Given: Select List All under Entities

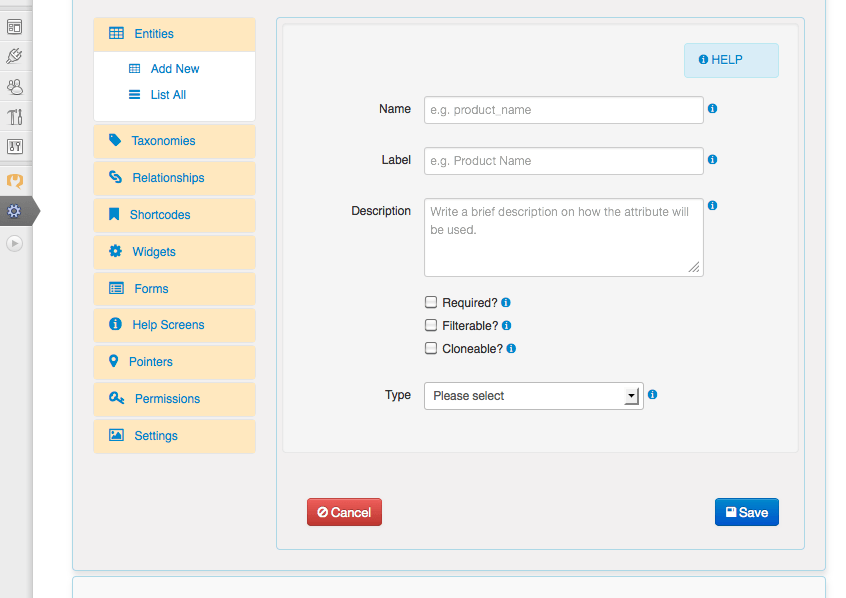Looking at the screenshot, I should [168, 95].
